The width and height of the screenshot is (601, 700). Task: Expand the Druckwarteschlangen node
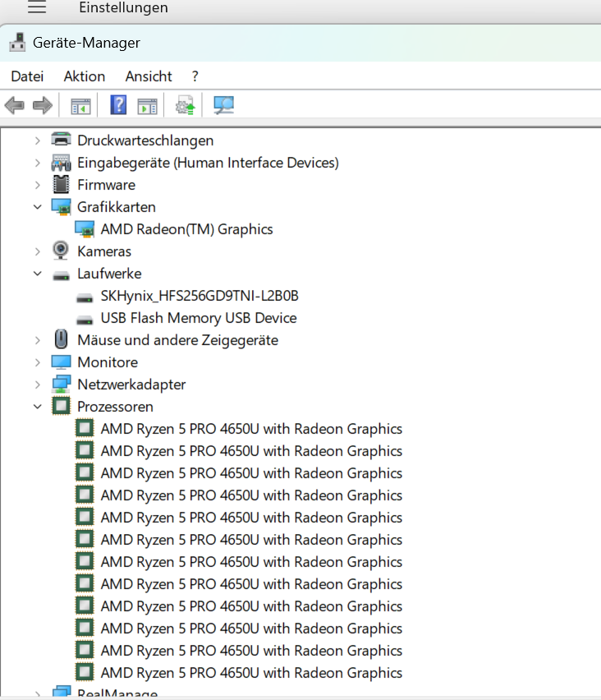(38, 140)
